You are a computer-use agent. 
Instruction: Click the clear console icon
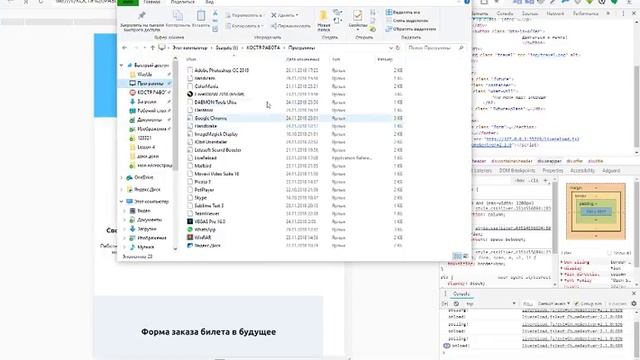pyautogui.click(x=456, y=304)
